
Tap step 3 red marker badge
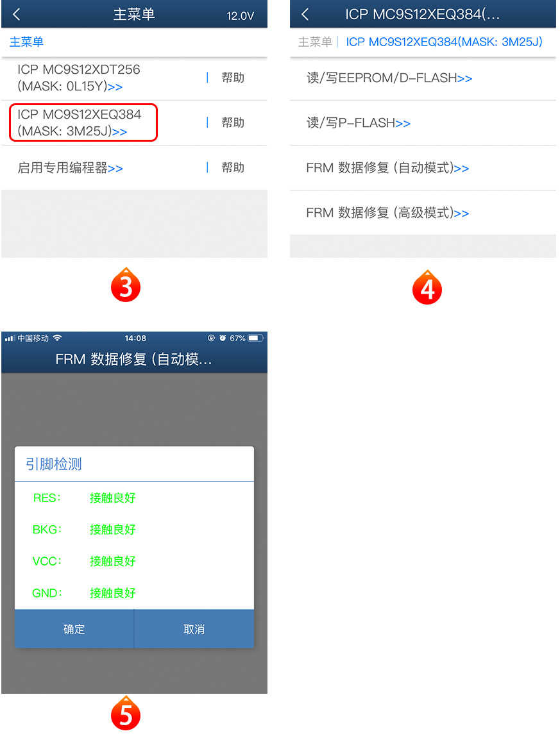point(125,285)
